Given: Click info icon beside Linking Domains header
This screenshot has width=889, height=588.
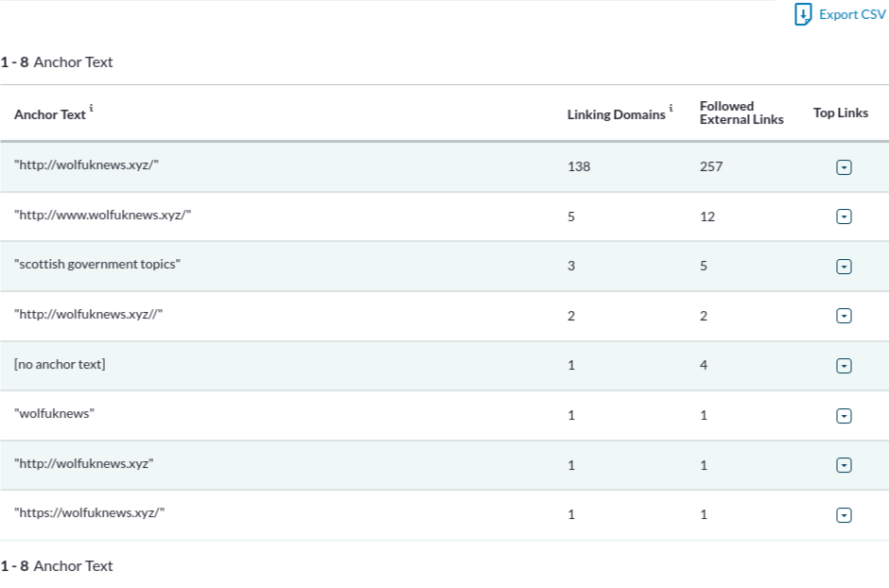Looking at the screenshot, I should click(x=671, y=110).
